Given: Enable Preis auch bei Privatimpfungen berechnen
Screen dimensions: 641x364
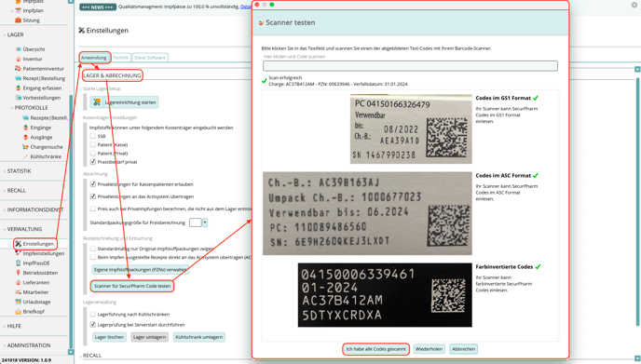Looking at the screenshot, I should pyautogui.click(x=93, y=209).
